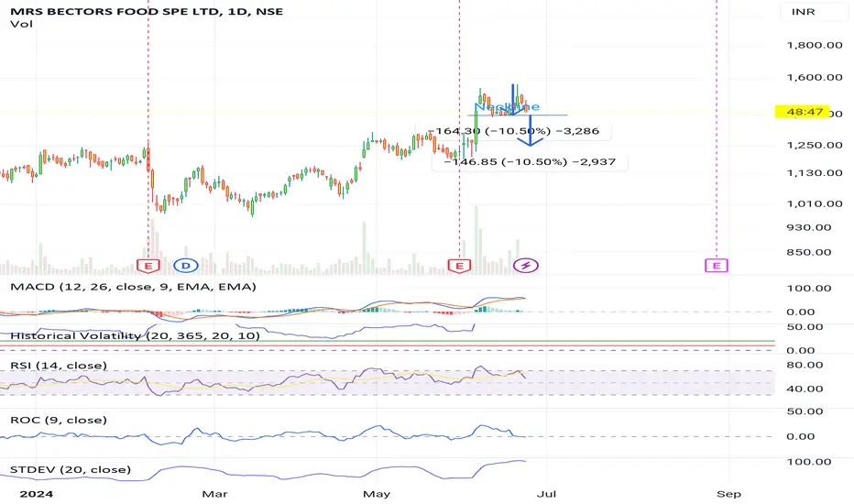The image size is (854, 504).
Task: Click the RSI 40.00 scale value
Action: [x=805, y=389]
